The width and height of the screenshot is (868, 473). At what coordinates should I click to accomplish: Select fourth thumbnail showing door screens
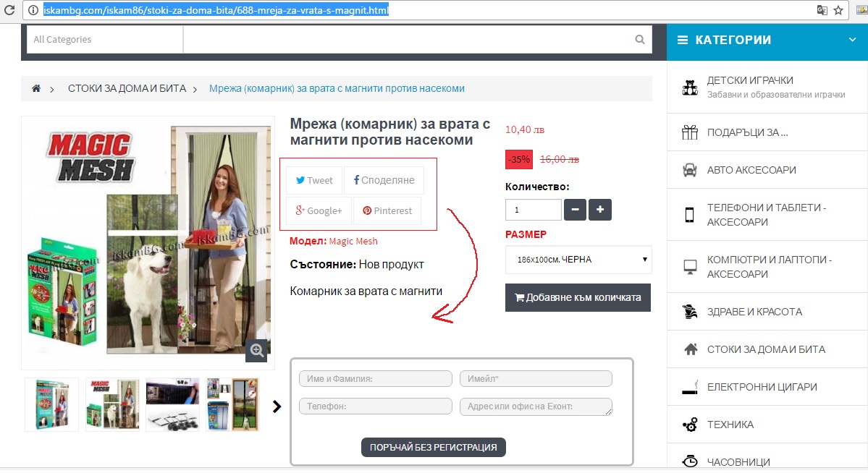pyautogui.click(x=233, y=404)
